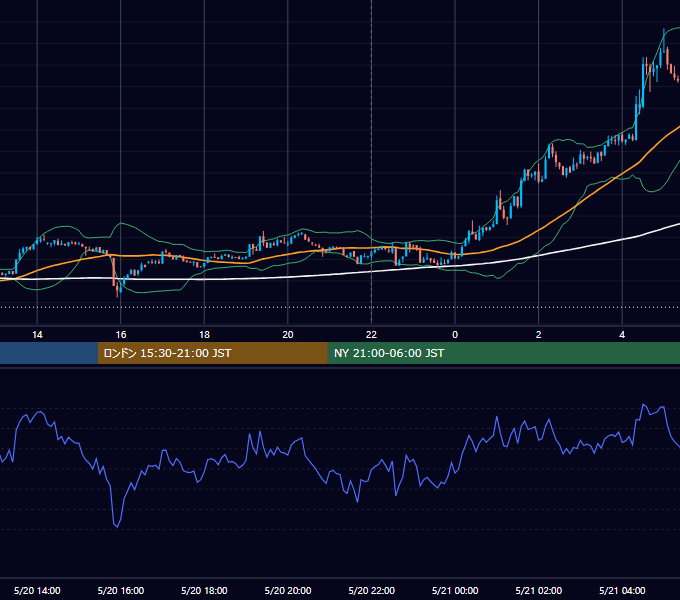The height and width of the screenshot is (600, 680).
Task: Click the upper chart time label 0
Action: (x=455, y=335)
